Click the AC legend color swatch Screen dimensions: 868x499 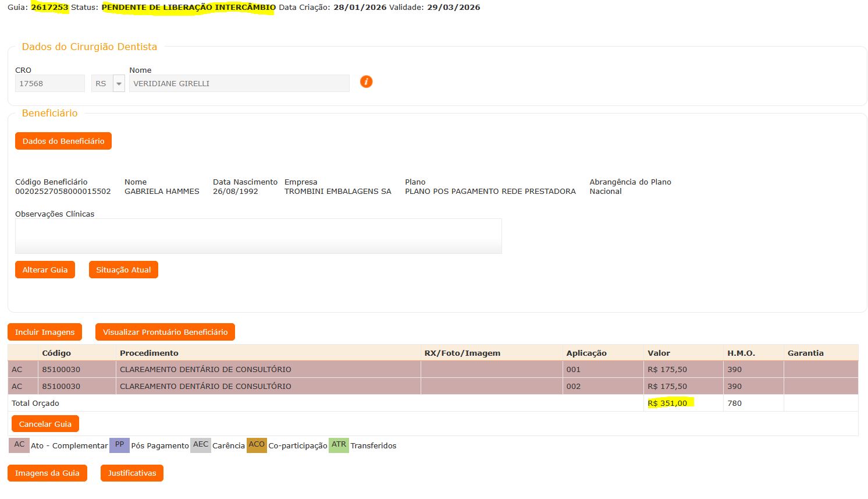pos(19,445)
